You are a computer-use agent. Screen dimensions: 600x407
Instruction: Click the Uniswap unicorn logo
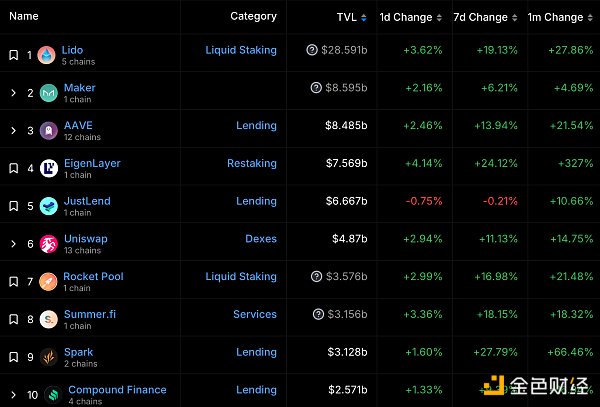coord(46,244)
